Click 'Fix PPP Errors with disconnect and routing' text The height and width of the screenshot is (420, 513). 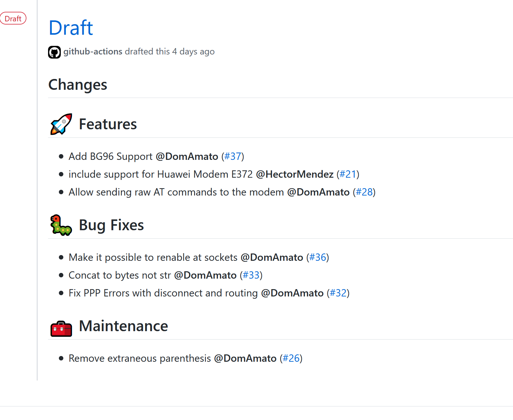(163, 293)
